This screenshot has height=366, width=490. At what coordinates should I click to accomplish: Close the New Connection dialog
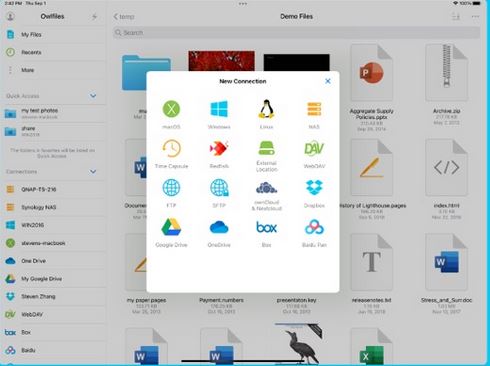[328, 81]
